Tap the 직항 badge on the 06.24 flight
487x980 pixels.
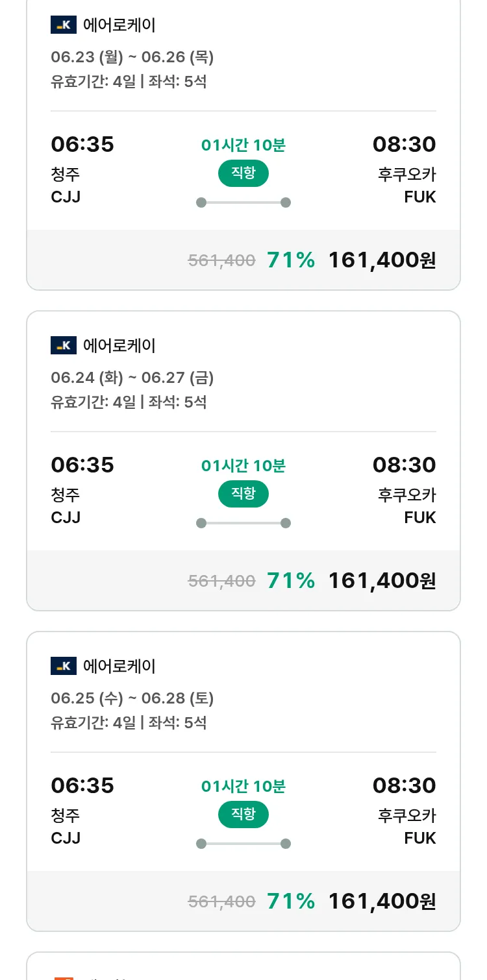tap(243, 494)
